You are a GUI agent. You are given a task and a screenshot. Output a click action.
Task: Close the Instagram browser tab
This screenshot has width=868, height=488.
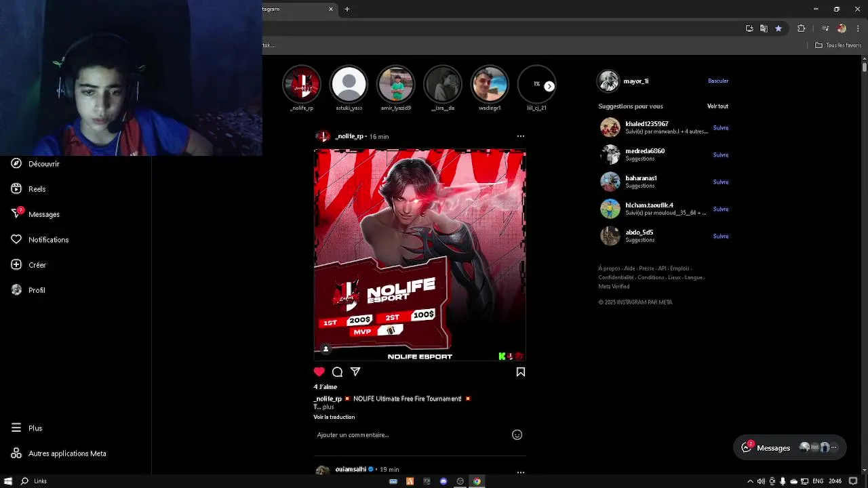coord(331,9)
